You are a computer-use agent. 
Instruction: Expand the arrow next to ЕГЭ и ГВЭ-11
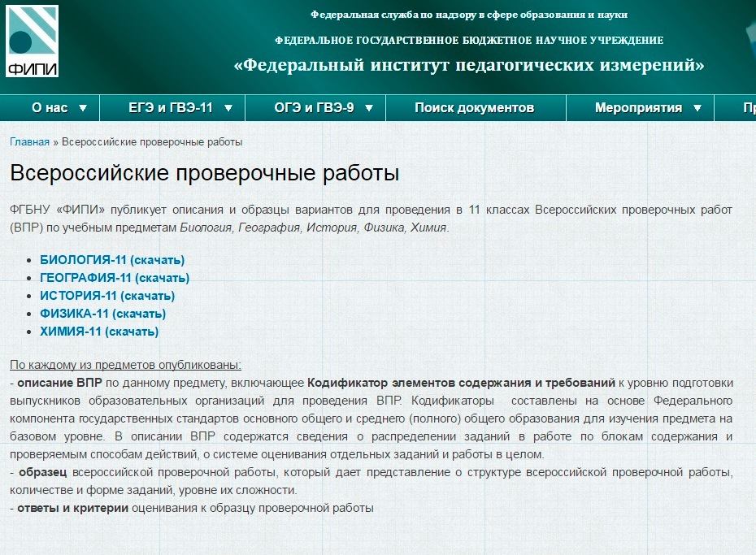pos(228,108)
